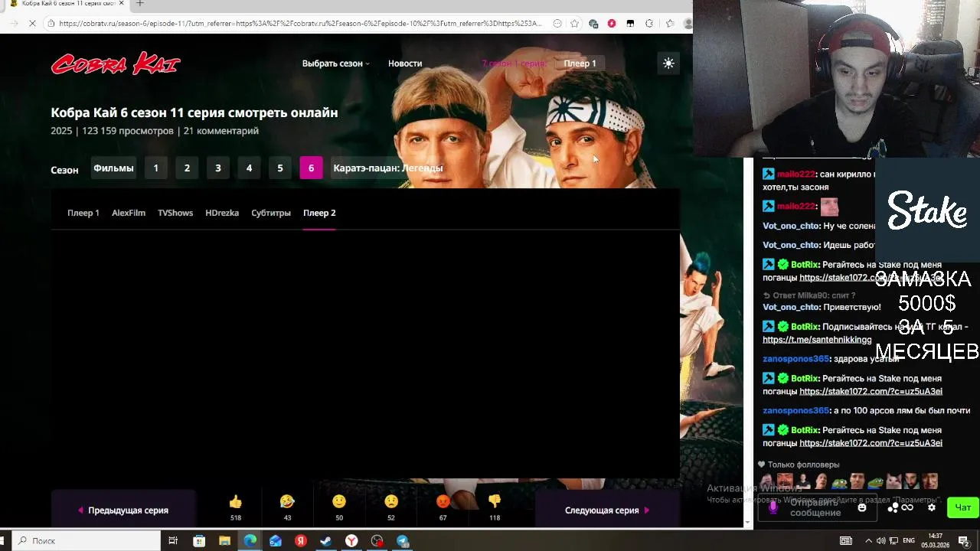Choose season 5
This screenshot has height=551, width=980.
280,168
